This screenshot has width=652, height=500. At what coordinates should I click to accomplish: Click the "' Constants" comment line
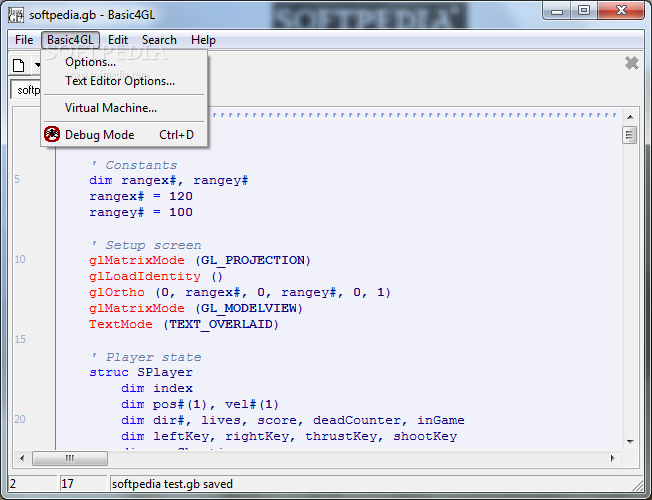tap(133, 165)
